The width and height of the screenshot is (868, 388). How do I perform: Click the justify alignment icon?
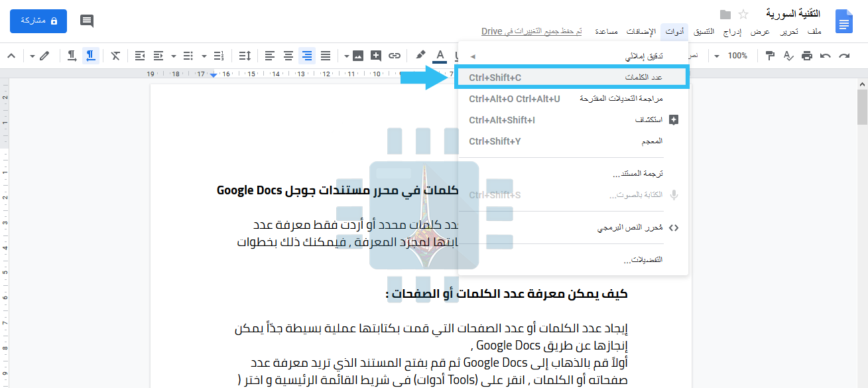(x=326, y=56)
